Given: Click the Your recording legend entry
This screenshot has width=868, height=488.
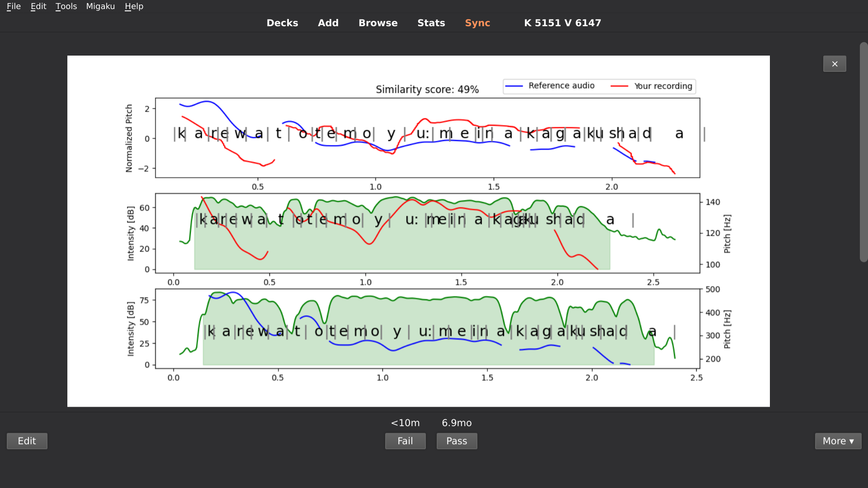Looking at the screenshot, I should (663, 86).
